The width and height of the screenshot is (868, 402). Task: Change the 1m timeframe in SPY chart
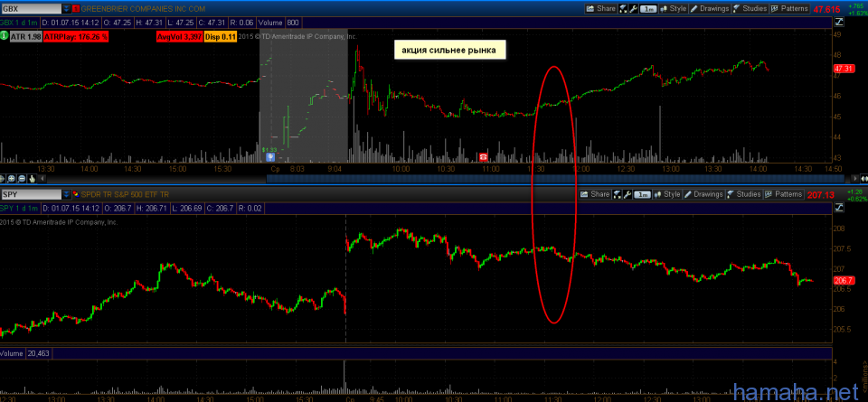[x=643, y=194]
